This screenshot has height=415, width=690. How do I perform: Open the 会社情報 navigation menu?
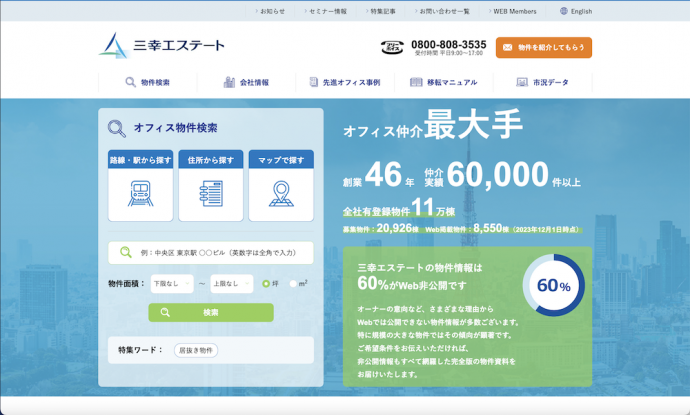246,82
